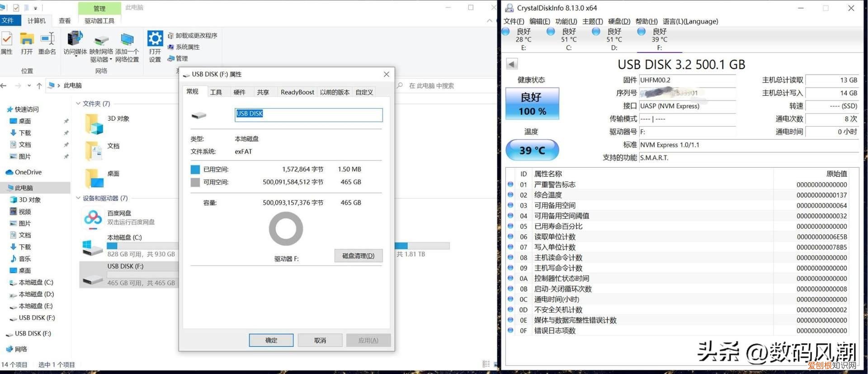Select drive F: status in CrystalDiskInfo
Viewport: 868px width, 374px height.
[x=659, y=39]
